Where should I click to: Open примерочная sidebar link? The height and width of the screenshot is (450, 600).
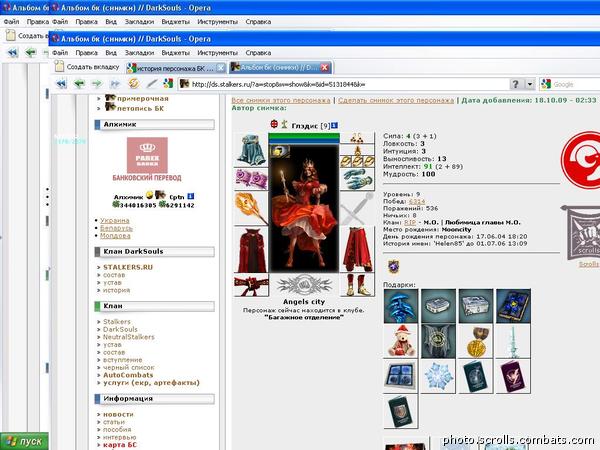point(143,98)
